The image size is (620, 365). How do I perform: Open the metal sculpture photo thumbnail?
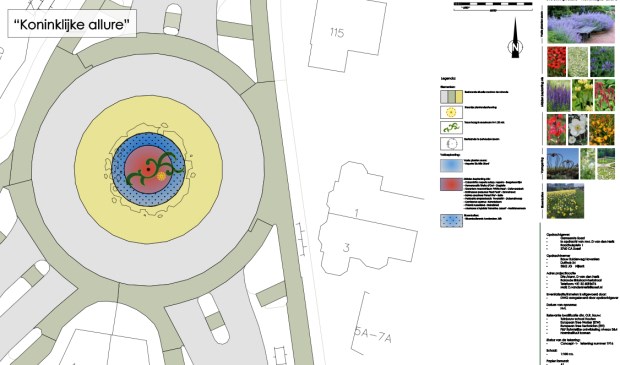(x=563, y=164)
